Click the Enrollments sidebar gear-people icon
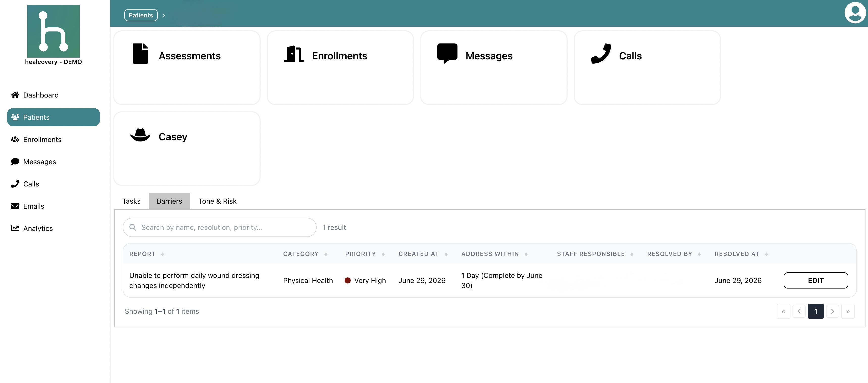 (15, 139)
